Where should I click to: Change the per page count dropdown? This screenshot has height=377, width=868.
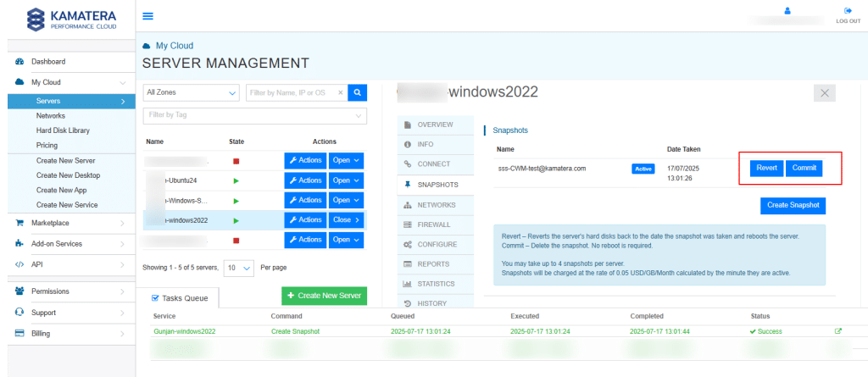click(x=240, y=268)
